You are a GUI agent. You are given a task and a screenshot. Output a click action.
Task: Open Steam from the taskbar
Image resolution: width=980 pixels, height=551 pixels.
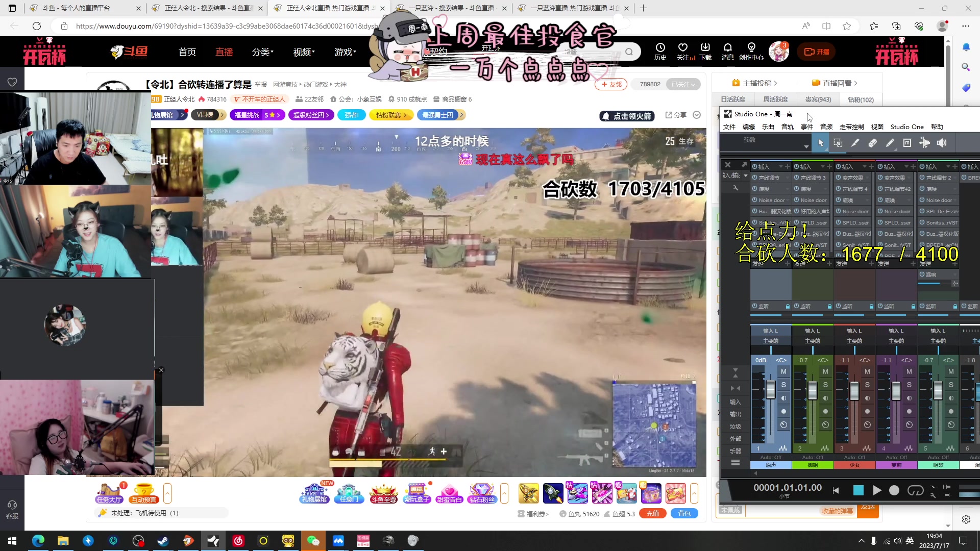(163, 541)
